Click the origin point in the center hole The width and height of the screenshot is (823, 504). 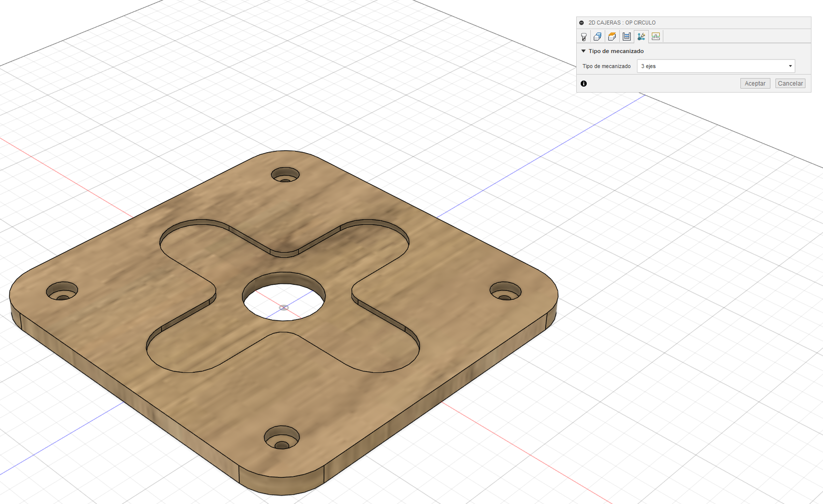284,307
